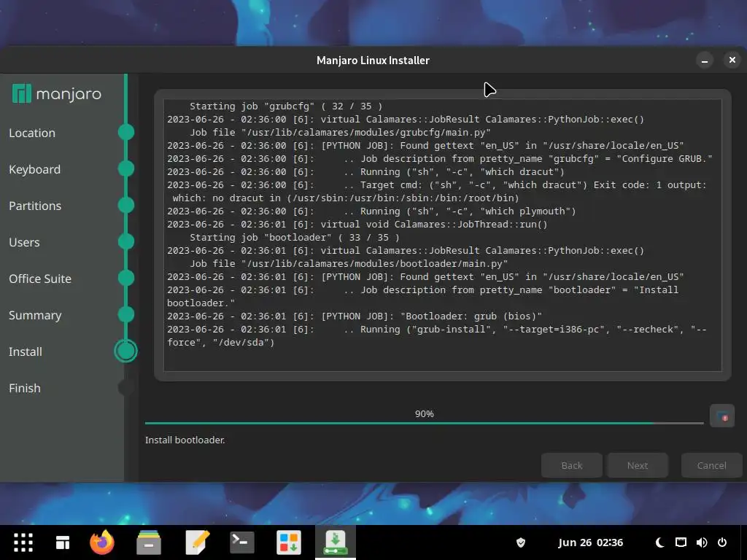
Task: Open the software manager icon
Action: coord(289,542)
